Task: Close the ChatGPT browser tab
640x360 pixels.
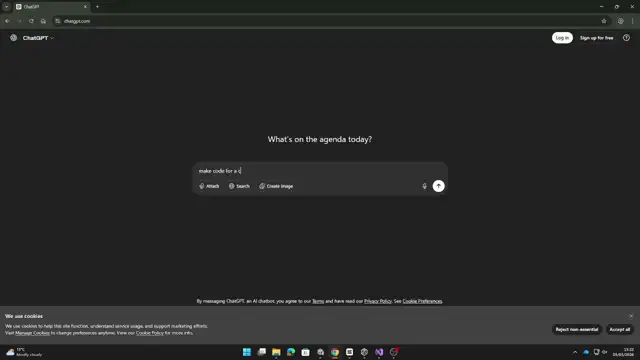Action: point(85,7)
